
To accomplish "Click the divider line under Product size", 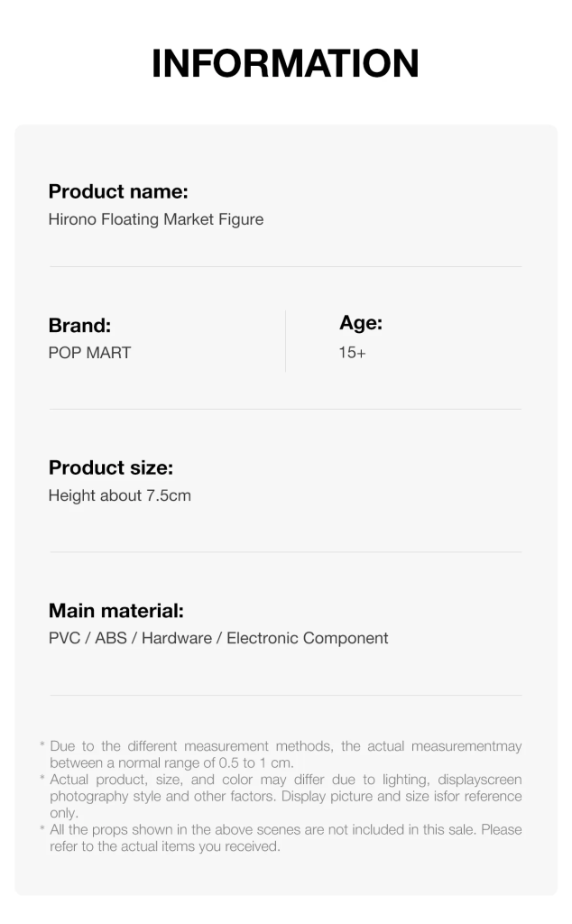I will (x=285, y=551).
